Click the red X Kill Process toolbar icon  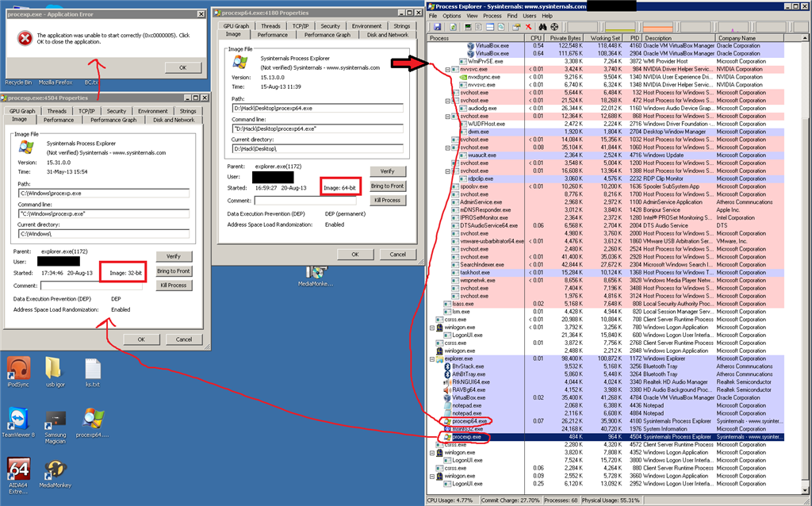coord(528,27)
